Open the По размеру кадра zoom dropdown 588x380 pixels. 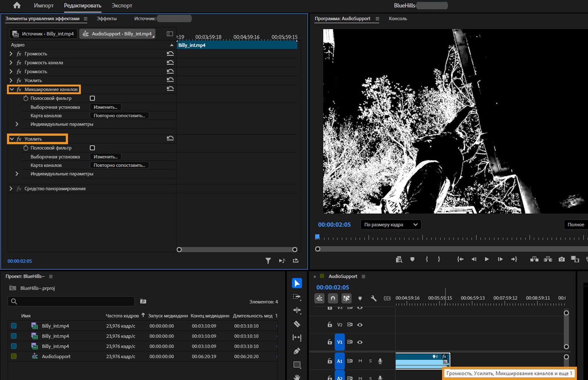point(391,225)
